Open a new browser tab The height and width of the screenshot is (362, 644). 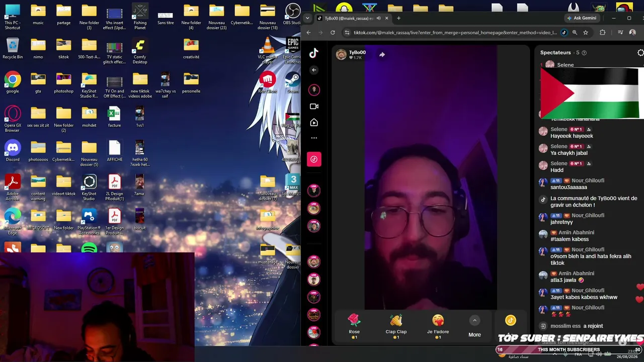coord(398,18)
